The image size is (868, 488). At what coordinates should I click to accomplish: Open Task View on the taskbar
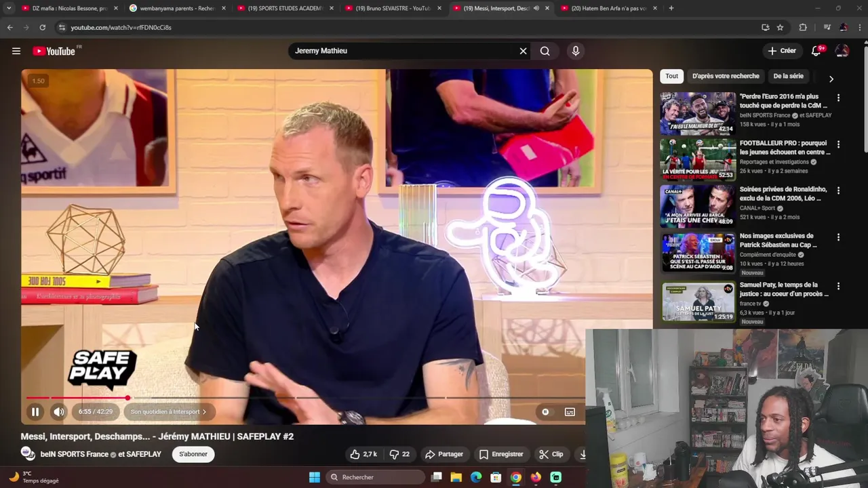click(436, 477)
